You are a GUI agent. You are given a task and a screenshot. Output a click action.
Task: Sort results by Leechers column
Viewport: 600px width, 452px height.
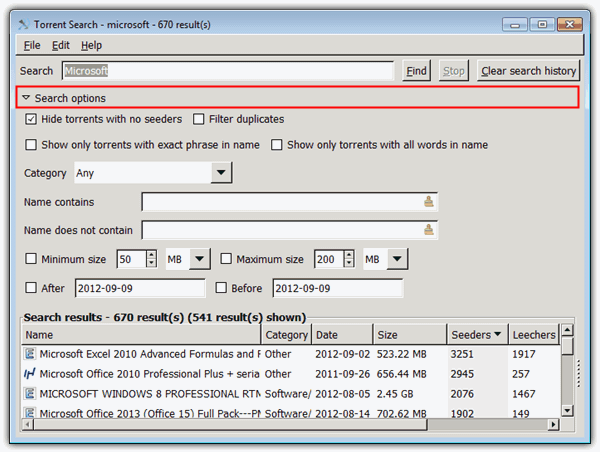click(534, 335)
